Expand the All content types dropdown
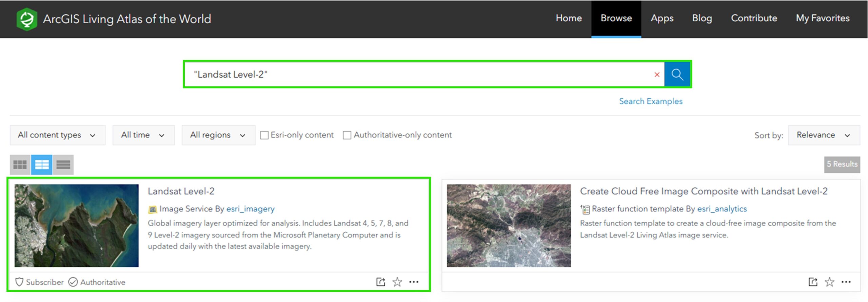The image size is (868, 302). point(58,135)
